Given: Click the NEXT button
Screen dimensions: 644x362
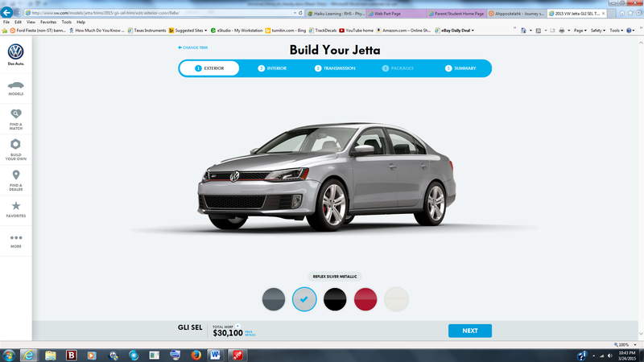Looking at the screenshot, I should pyautogui.click(x=470, y=331).
